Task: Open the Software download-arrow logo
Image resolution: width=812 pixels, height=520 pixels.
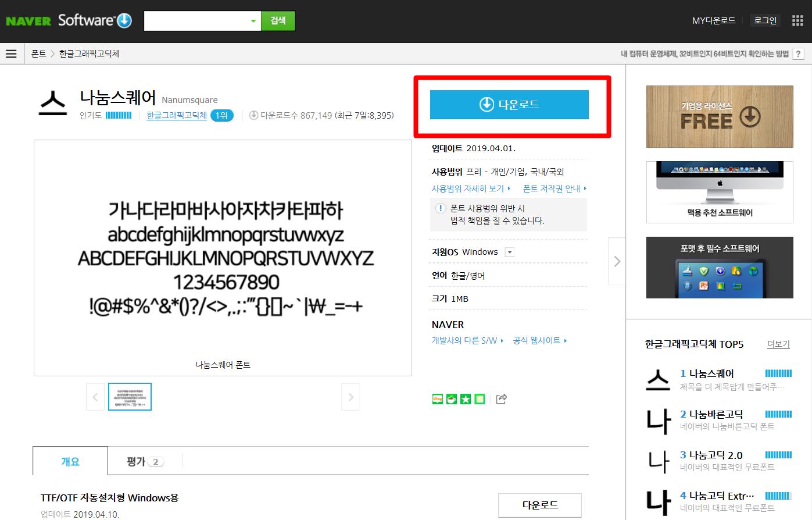Action: pyautogui.click(x=95, y=20)
